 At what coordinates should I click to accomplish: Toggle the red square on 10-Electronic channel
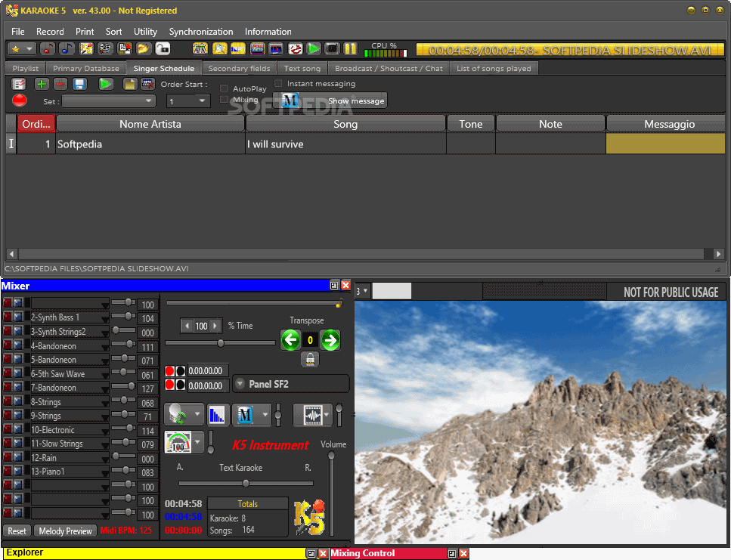[8, 429]
